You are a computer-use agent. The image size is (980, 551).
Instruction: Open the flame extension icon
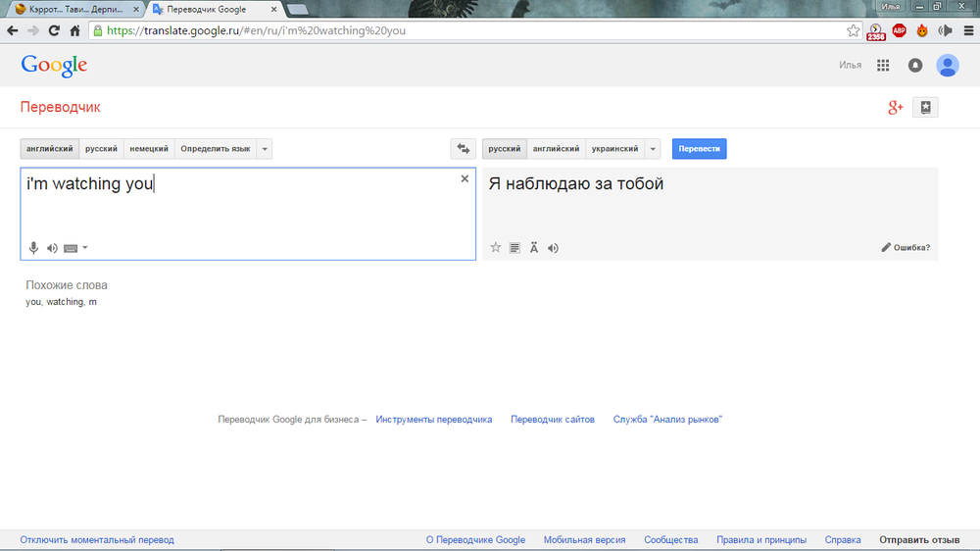tap(922, 30)
